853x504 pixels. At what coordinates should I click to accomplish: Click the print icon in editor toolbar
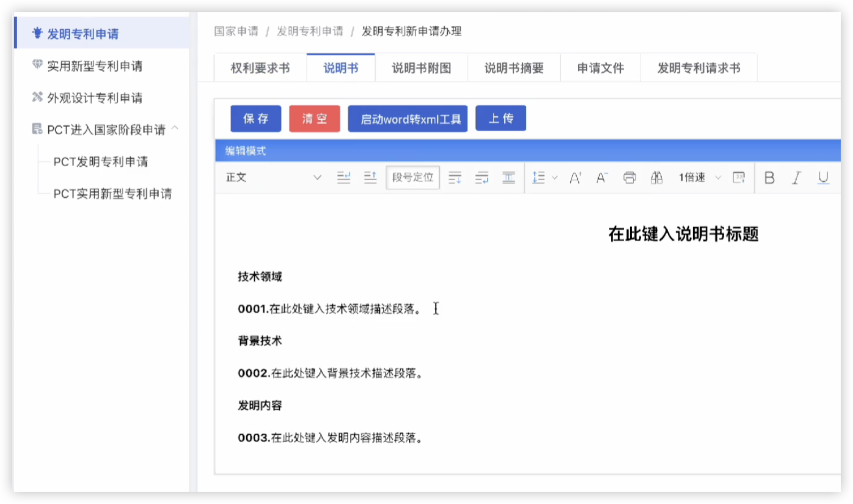coord(629,178)
